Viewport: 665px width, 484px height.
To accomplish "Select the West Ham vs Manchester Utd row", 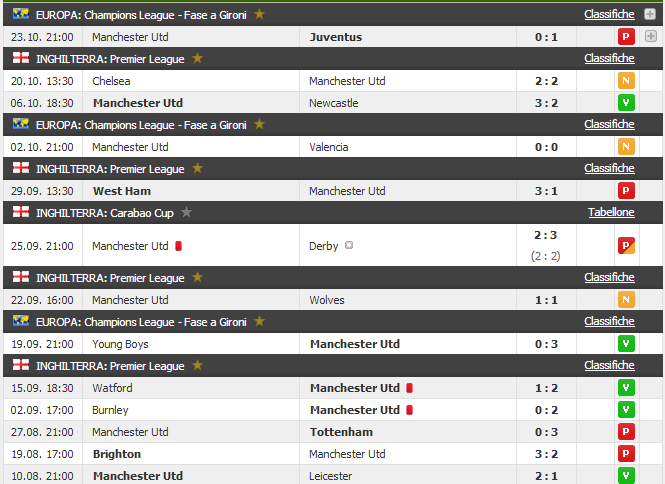I will coord(333,191).
